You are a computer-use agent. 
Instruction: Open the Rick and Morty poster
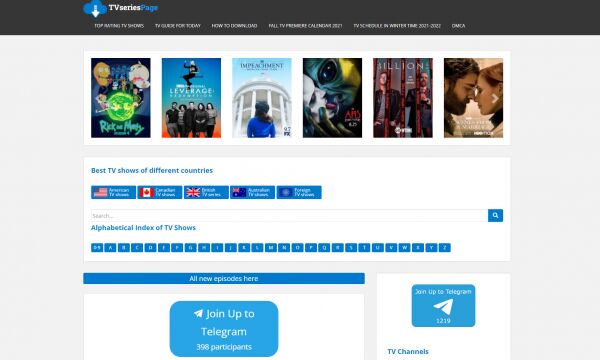click(x=121, y=98)
